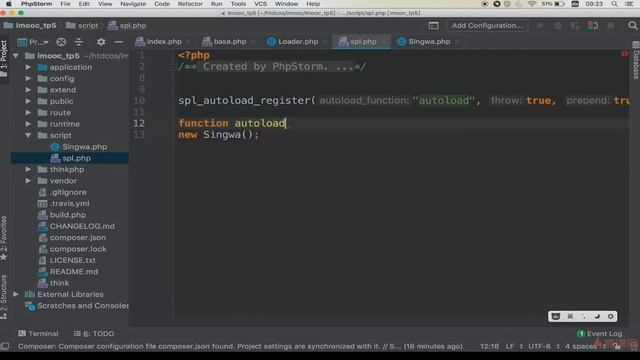Expand the runtime folder

point(28,124)
